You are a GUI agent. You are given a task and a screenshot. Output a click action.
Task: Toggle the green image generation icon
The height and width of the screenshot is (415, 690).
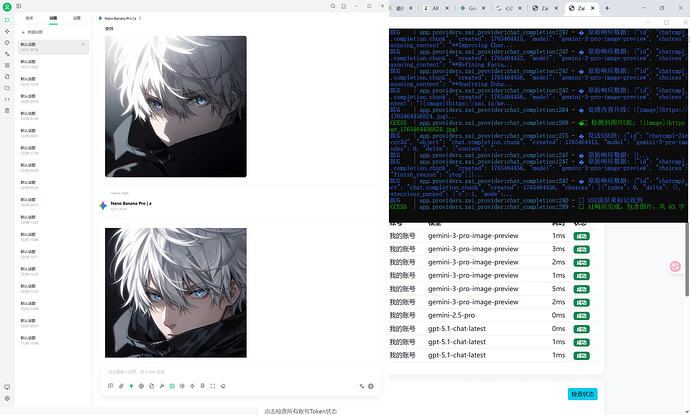(x=172, y=386)
